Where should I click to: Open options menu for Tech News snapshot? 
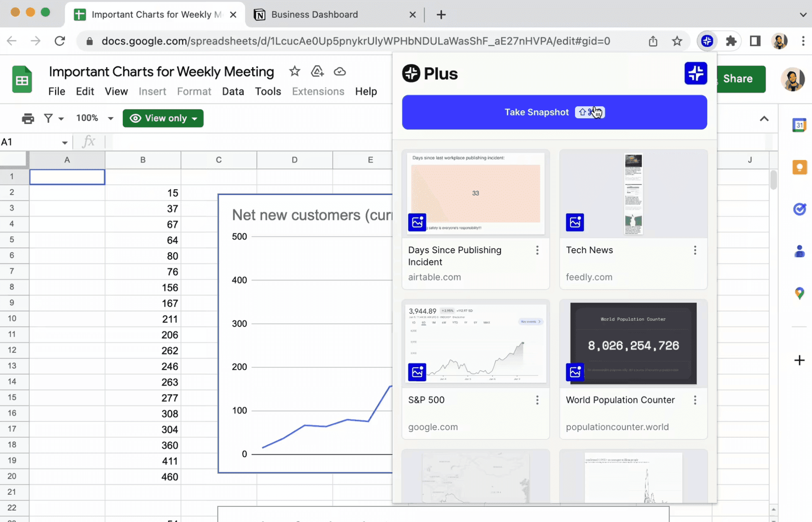click(x=695, y=250)
